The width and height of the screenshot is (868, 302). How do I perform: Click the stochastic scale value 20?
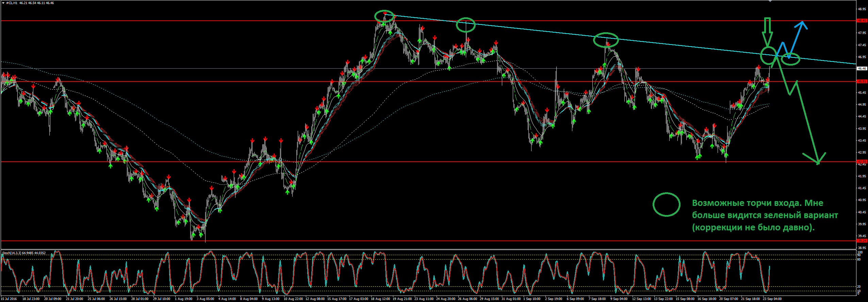[x=859, y=287]
